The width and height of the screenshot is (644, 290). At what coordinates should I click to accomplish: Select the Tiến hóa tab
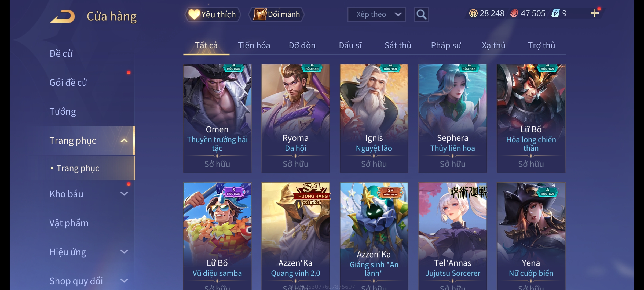pyautogui.click(x=254, y=45)
